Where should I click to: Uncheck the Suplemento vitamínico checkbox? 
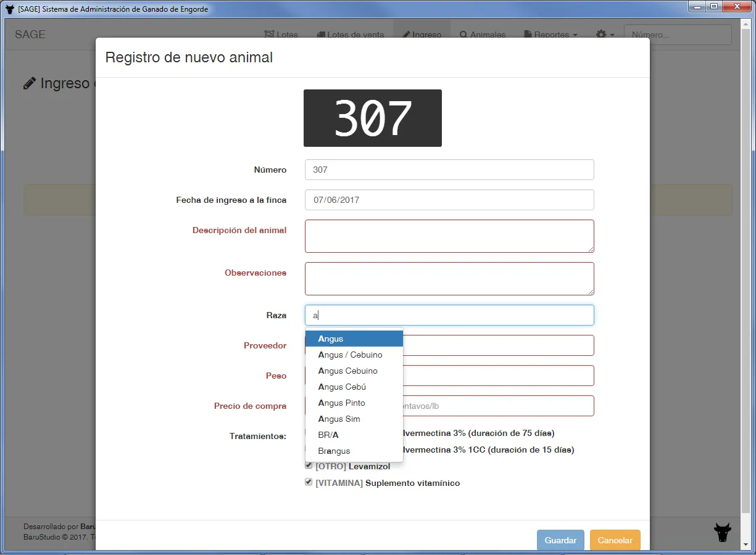309,482
